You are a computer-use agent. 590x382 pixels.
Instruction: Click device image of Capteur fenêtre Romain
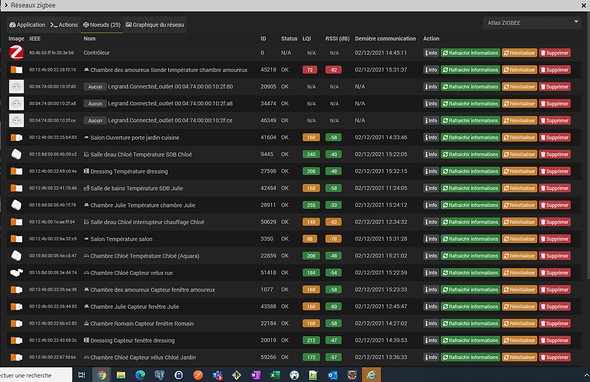click(16, 324)
